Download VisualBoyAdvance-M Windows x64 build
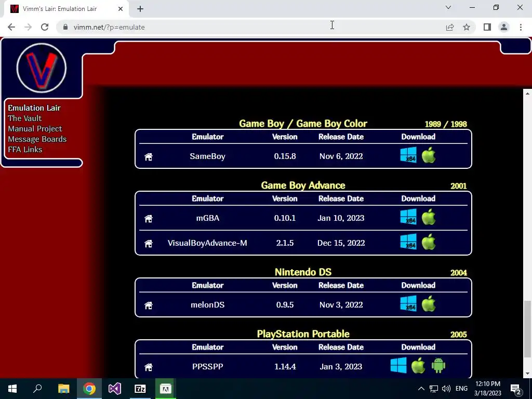Screen dimensions: 532x399 (x=408, y=242)
